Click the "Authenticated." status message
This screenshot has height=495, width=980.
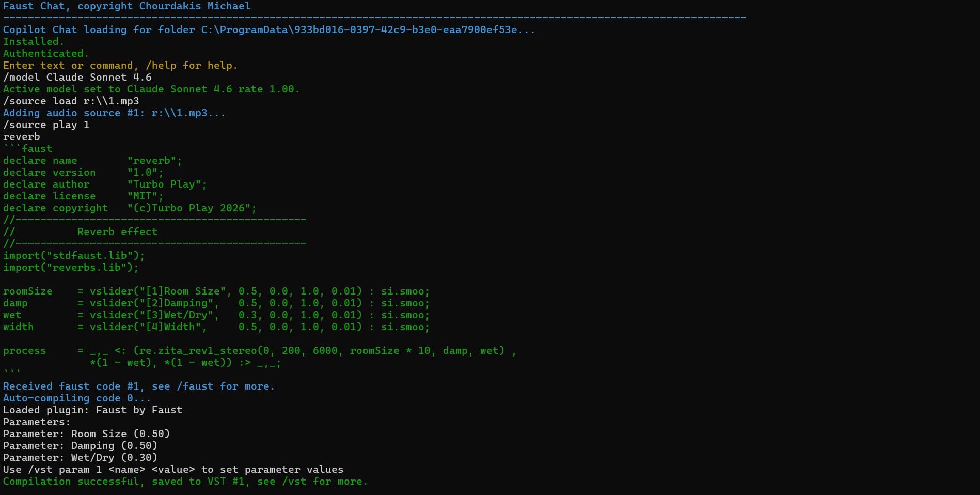click(x=45, y=54)
